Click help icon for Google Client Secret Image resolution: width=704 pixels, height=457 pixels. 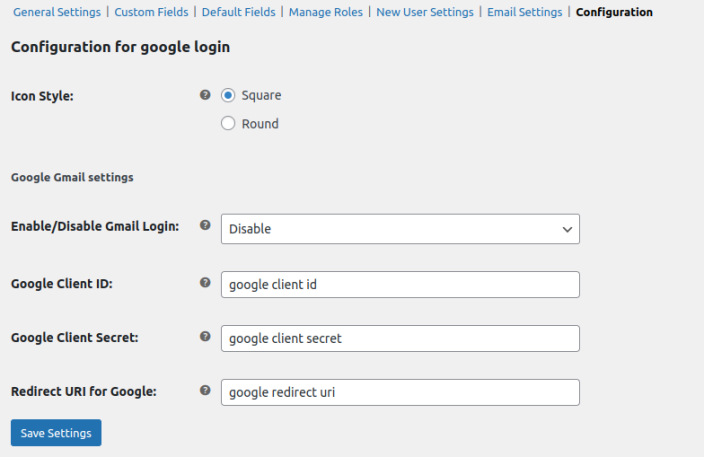click(205, 337)
